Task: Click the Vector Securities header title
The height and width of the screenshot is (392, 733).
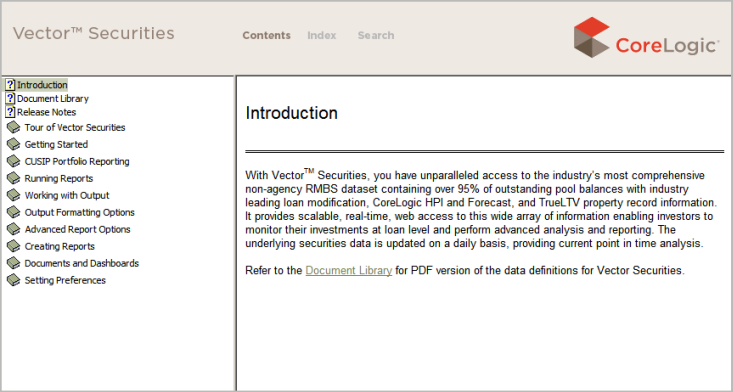Action: [x=93, y=33]
